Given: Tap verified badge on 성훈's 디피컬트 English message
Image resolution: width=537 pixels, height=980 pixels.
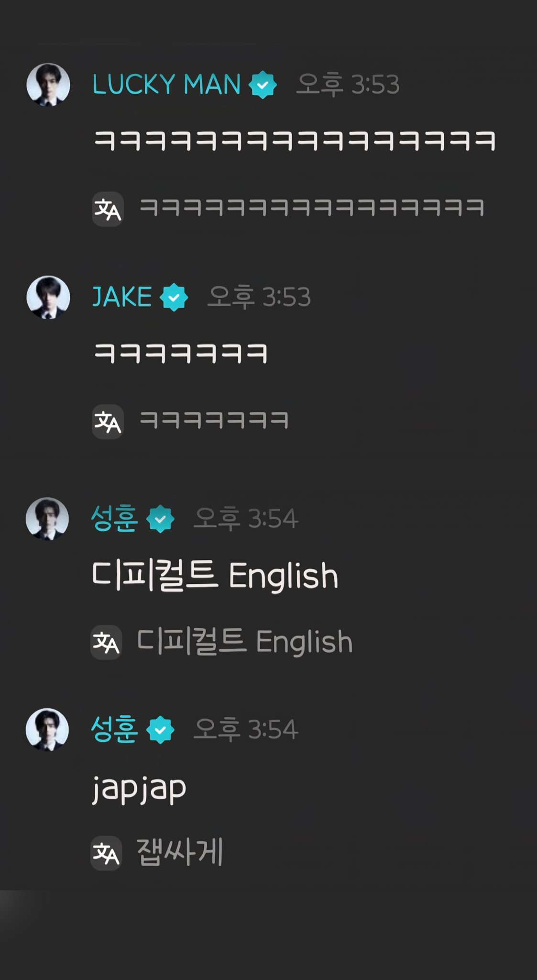Looking at the screenshot, I should [x=161, y=519].
